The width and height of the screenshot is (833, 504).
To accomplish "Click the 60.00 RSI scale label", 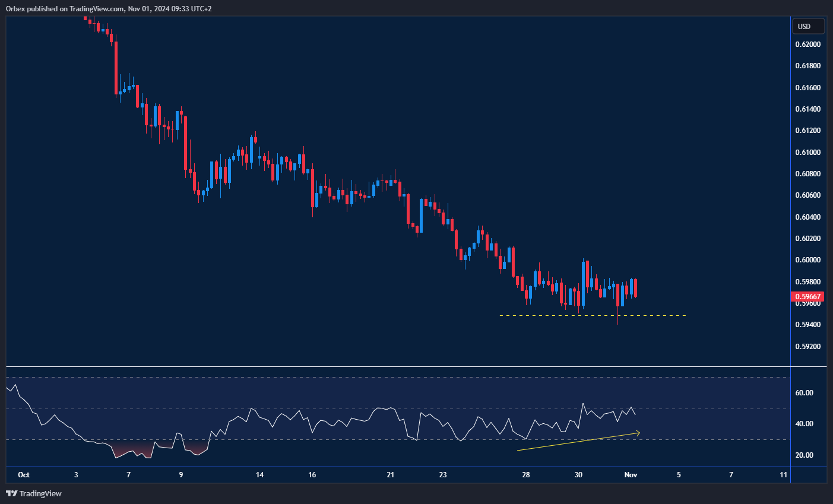I will (804, 393).
